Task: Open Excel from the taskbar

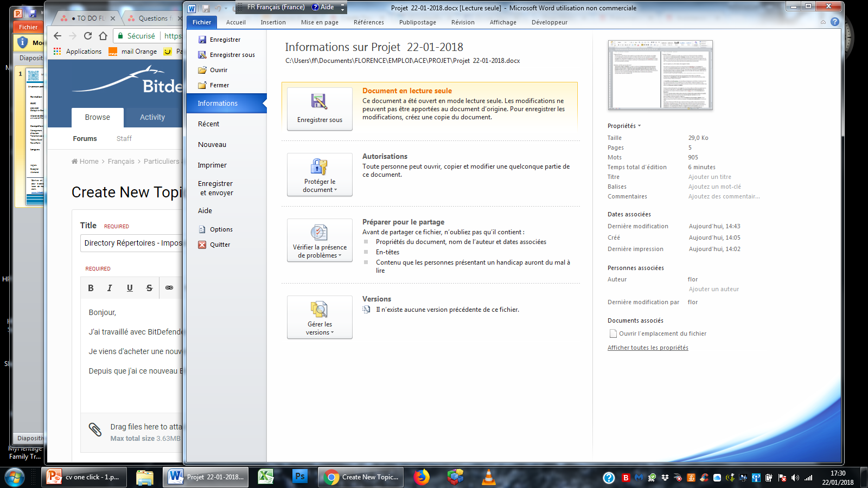Action: [x=265, y=477]
